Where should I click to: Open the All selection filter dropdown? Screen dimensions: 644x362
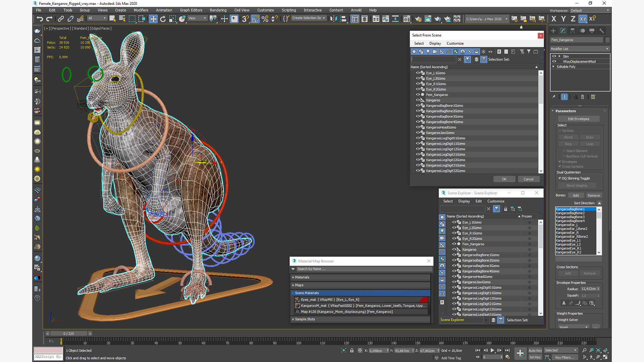point(97,18)
